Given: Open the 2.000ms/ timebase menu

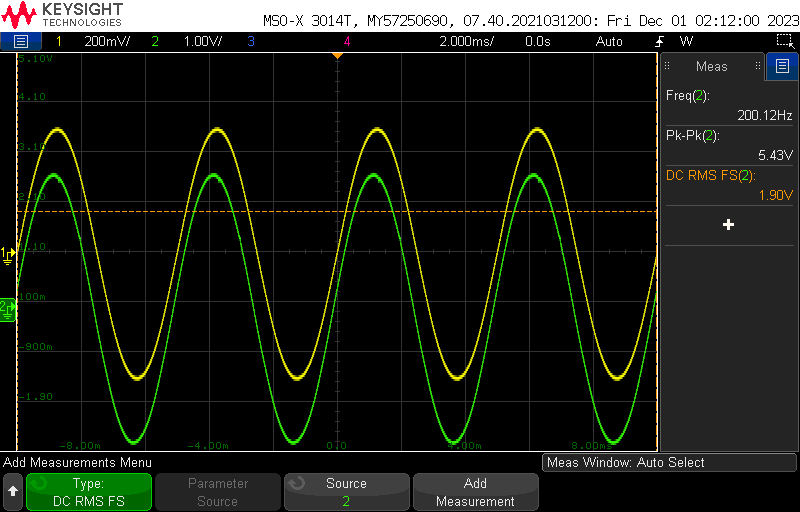Looking at the screenshot, I should (467, 41).
